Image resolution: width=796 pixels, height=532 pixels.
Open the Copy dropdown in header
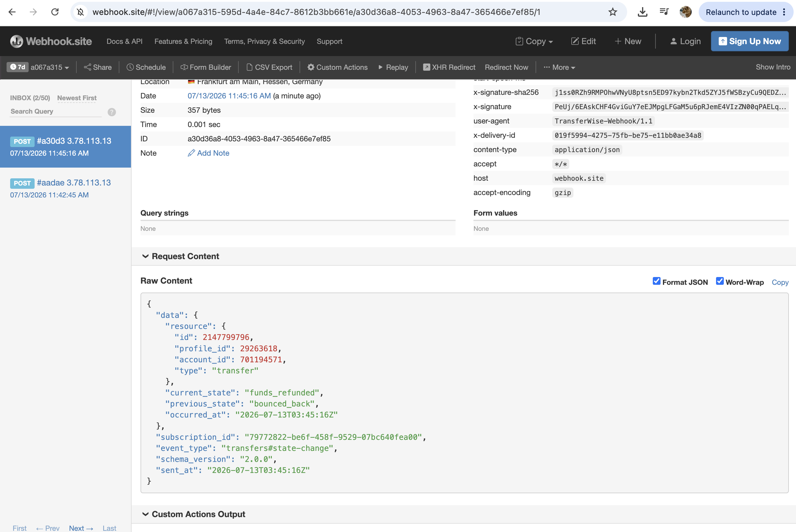[534, 41]
